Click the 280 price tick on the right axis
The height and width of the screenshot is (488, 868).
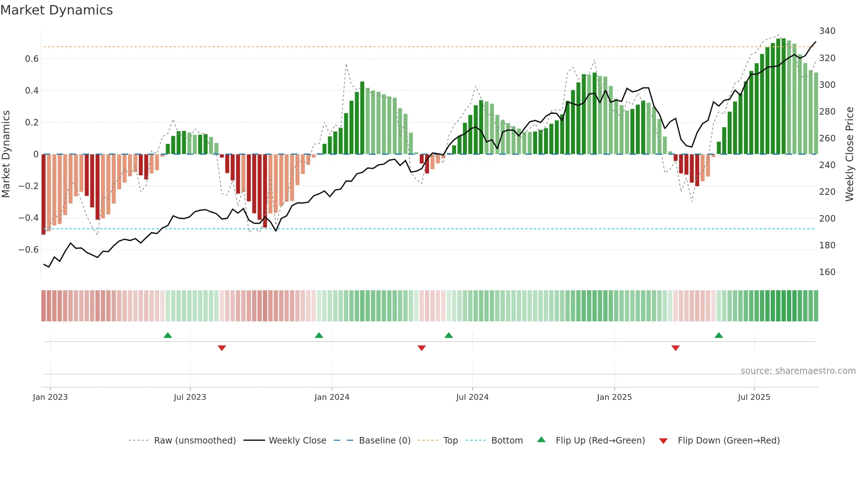click(x=827, y=112)
